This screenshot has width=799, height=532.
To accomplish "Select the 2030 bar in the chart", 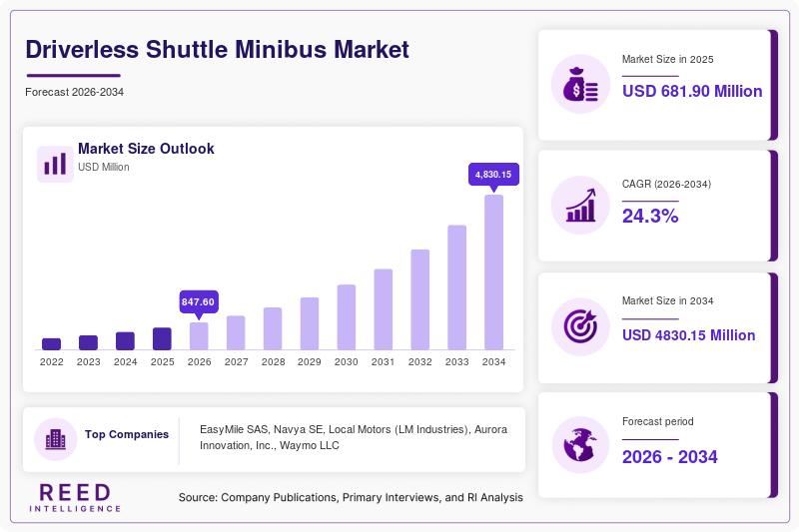I will coord(347,317).
